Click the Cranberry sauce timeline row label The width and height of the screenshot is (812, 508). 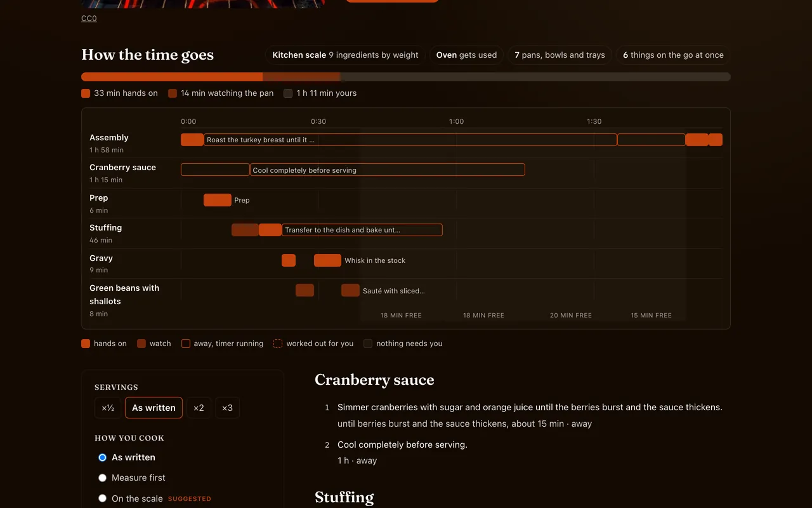122,167
